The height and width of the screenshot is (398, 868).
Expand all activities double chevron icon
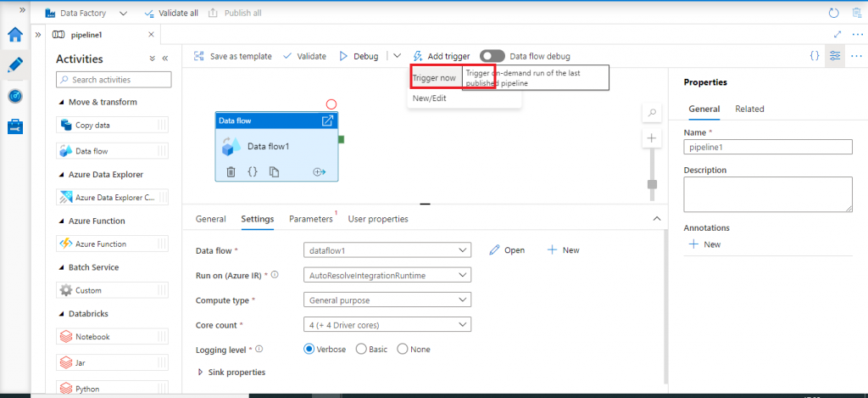pyautogui.click(x=153, y=59)
